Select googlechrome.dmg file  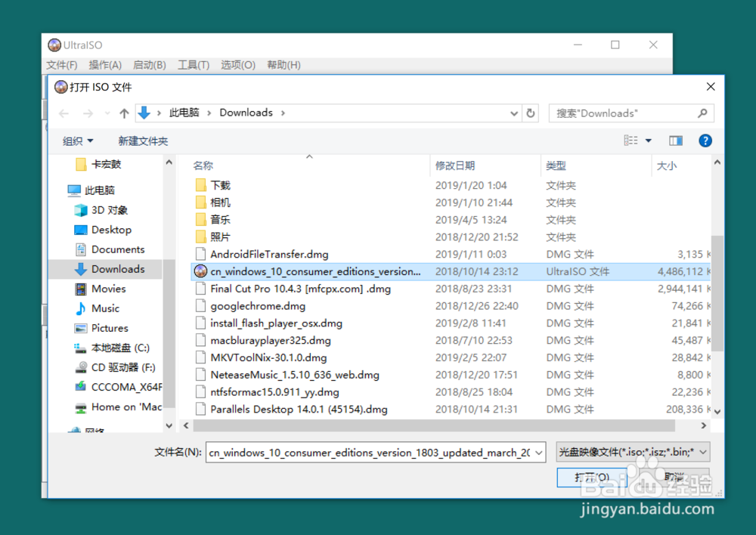[x=258, y=306]
